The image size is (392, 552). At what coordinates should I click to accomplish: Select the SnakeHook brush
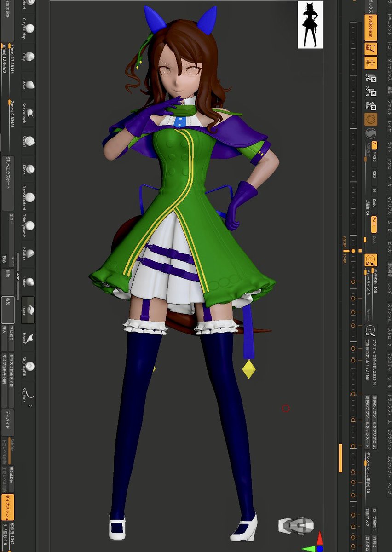coord(28,113)
